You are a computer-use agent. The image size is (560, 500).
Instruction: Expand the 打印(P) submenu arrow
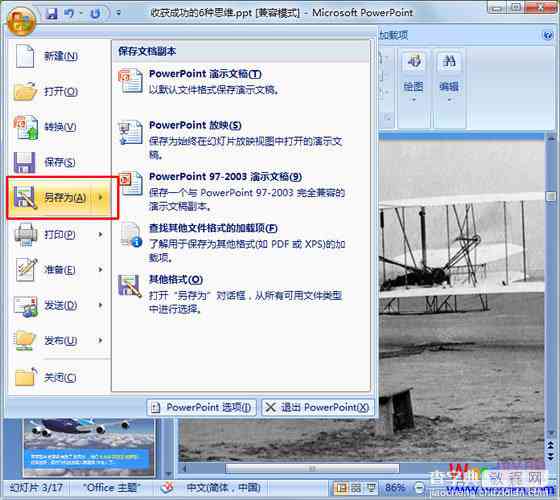(101, 234)
